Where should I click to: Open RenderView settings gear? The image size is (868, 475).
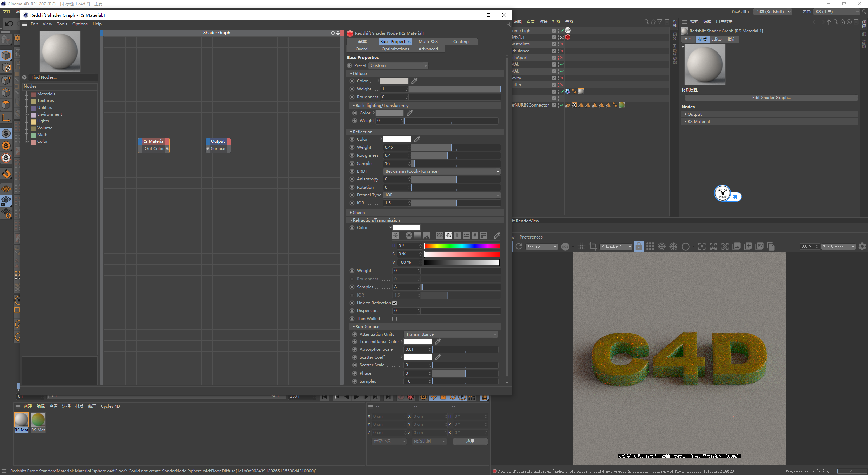point(862,247)
